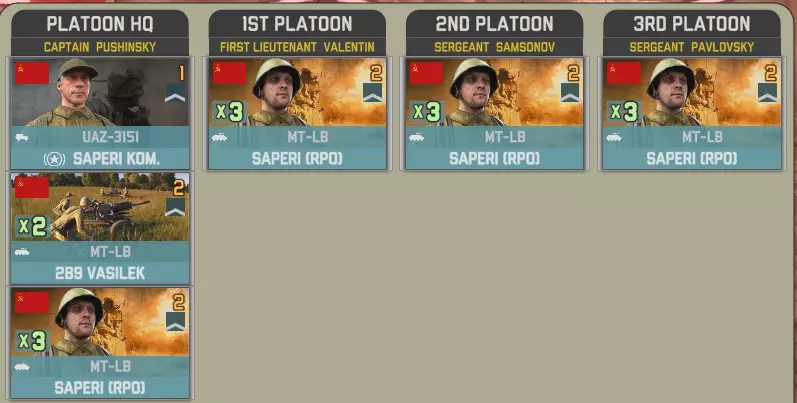Click First Lieutenant Valentin name label

(297, 47)
